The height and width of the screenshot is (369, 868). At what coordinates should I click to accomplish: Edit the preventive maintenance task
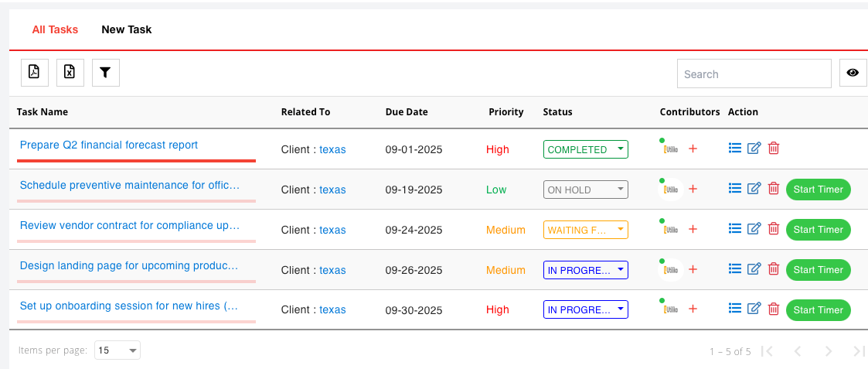point(754,189)
